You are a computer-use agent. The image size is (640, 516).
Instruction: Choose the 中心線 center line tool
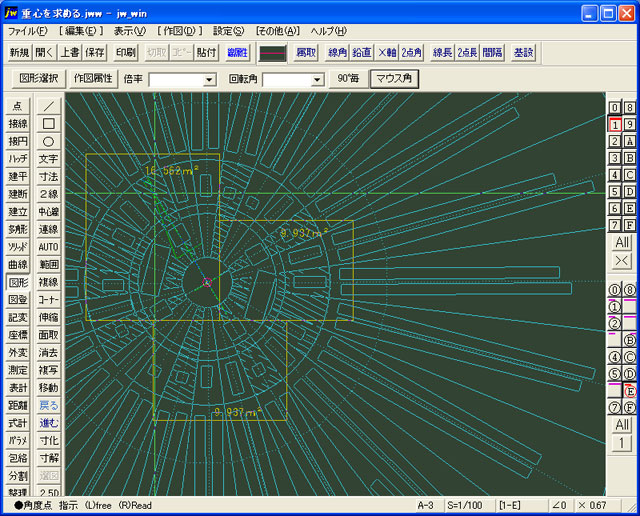tap(48, 212)
